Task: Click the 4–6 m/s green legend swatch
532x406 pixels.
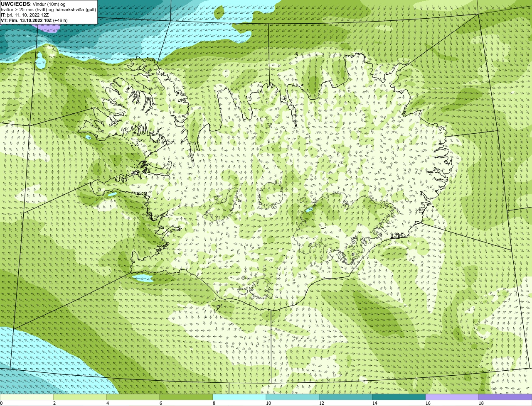Action: click(x=133, y=397)
